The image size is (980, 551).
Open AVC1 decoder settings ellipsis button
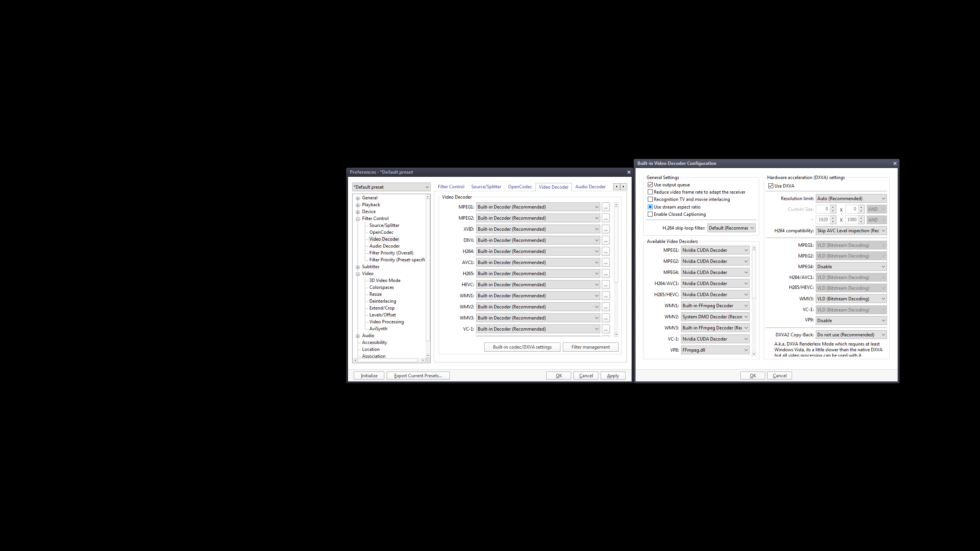606,262
